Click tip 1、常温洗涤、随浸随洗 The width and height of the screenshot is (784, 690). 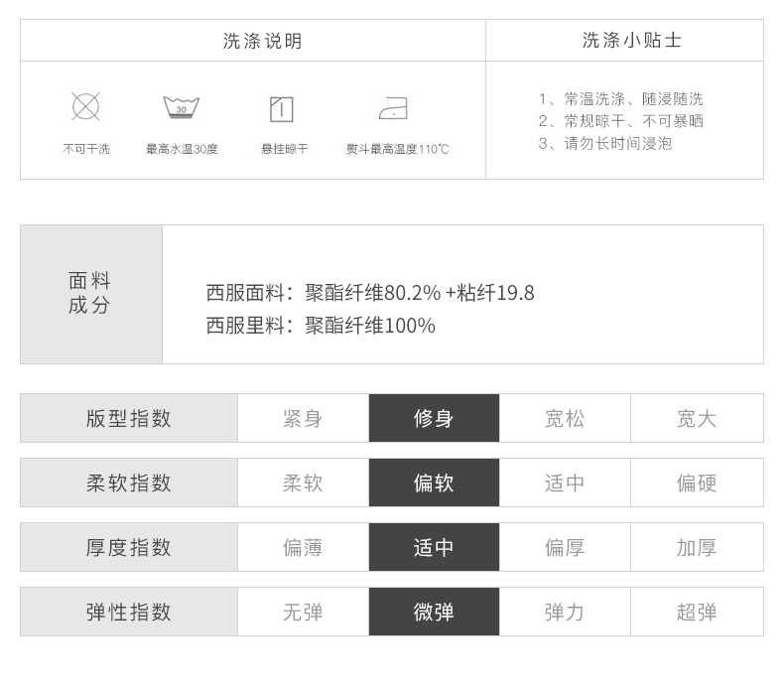coord(620,99)
